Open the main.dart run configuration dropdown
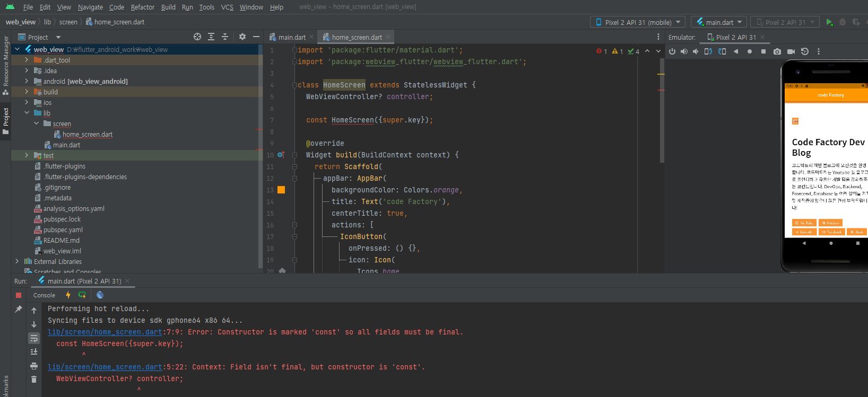The width and height of the screenshot is (868, 397). [x=719, y=22]
